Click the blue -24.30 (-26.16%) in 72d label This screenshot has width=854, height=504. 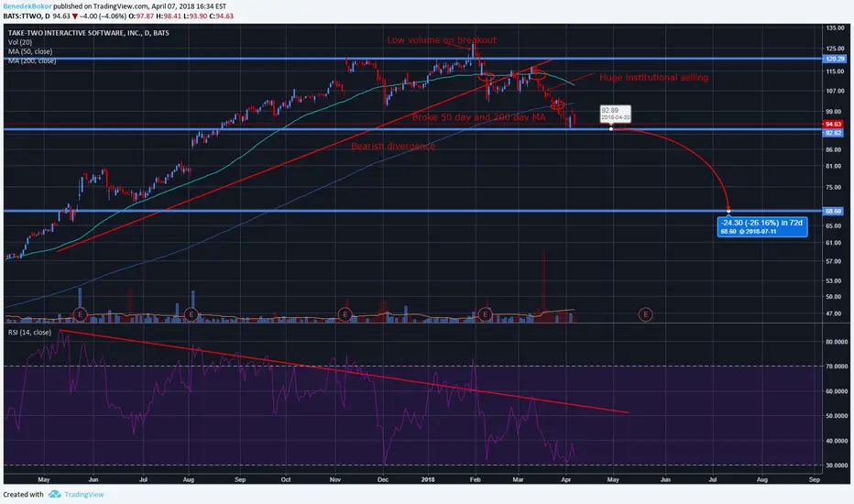[762, 226]
